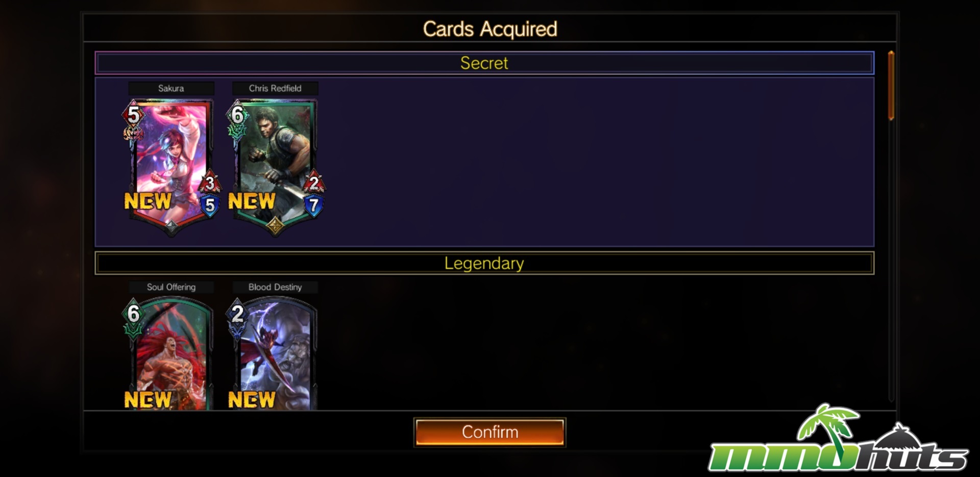This screenshot has height=477, width=980.
Task: Click Sakura's red attack 3 icon
Action: 210,183
